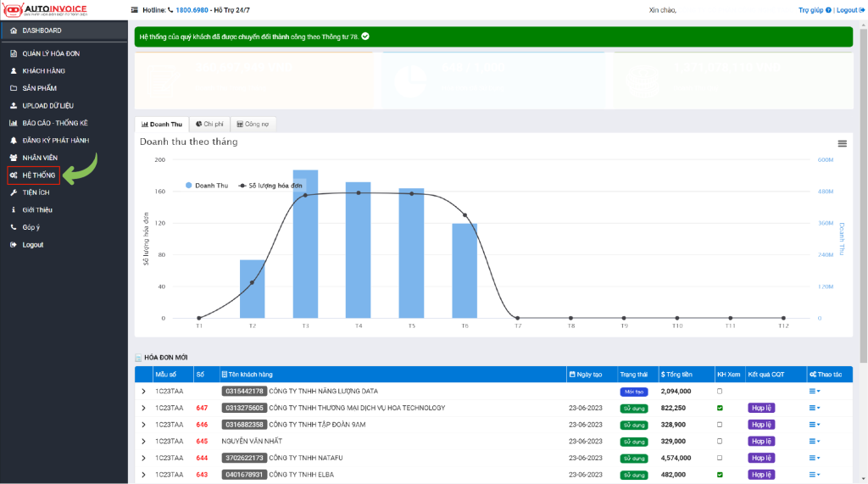Screen dimensions: 868x484
Task: Toggle KH Xem checkbox for invoice 647
Action: (x=720, y=408)
